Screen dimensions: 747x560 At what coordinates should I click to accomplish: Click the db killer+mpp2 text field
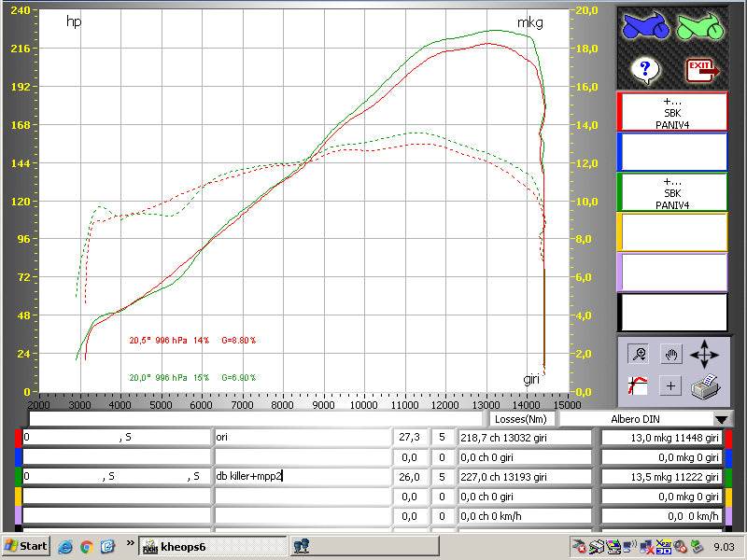pos(299,476)
